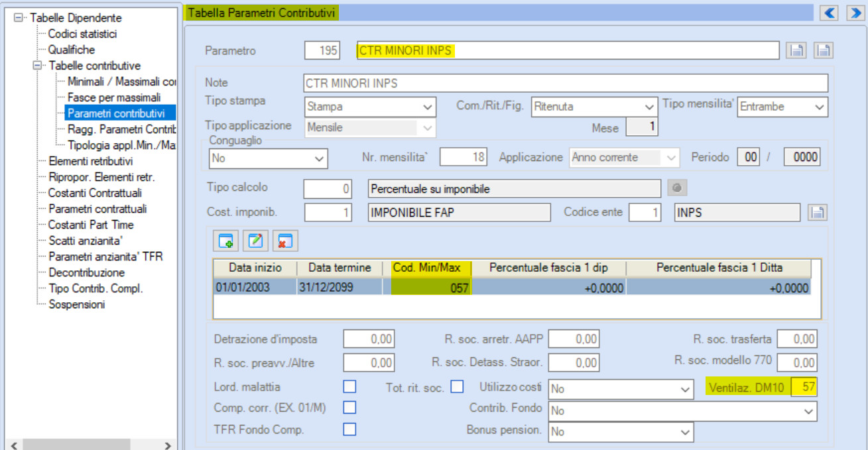
Task: Toggle the Tot. rit. soc. checkbox
Action: (x=457, y=386)
